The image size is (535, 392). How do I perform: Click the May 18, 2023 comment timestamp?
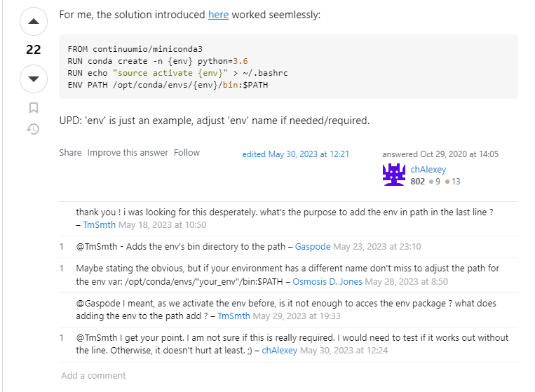pyautogui.click(x=162, y=225)
